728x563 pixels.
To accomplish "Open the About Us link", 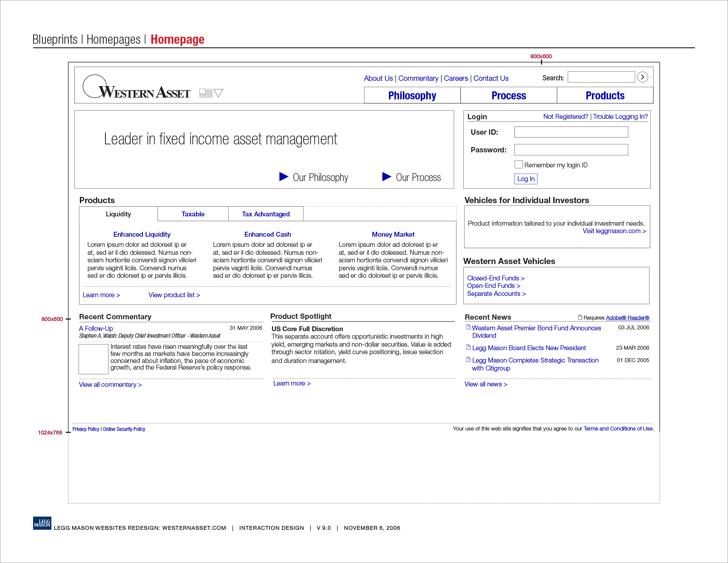I will (x=378, y=78).
